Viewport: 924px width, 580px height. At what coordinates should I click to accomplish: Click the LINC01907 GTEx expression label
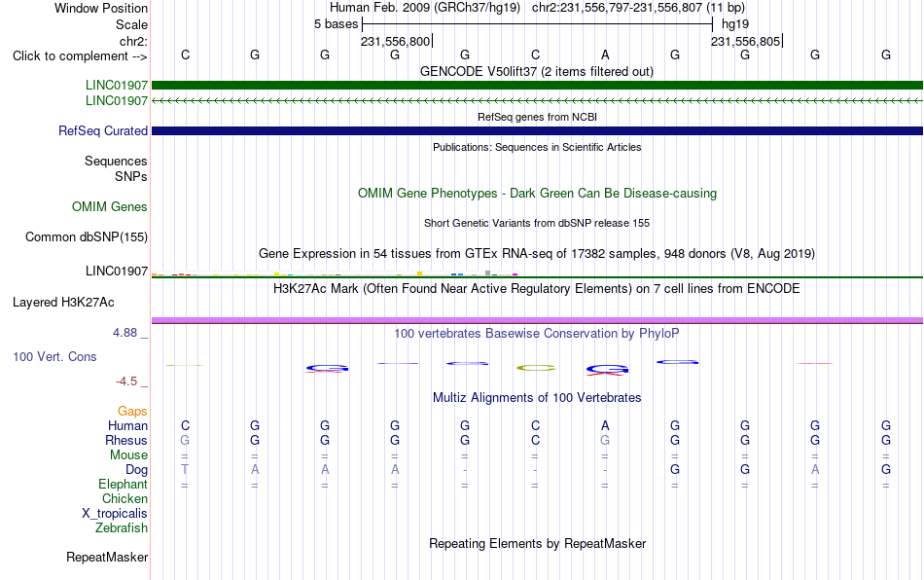116,272
